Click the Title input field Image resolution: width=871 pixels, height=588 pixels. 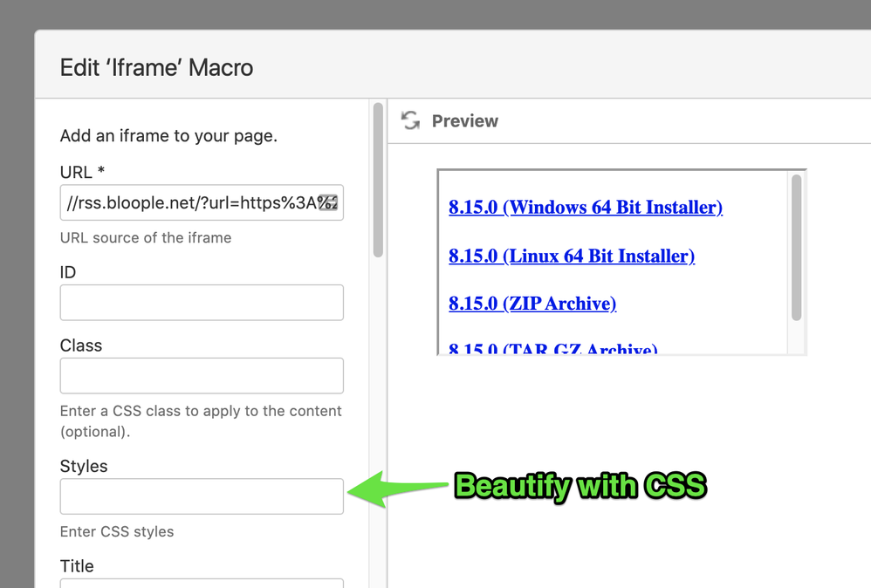point(202,583)
